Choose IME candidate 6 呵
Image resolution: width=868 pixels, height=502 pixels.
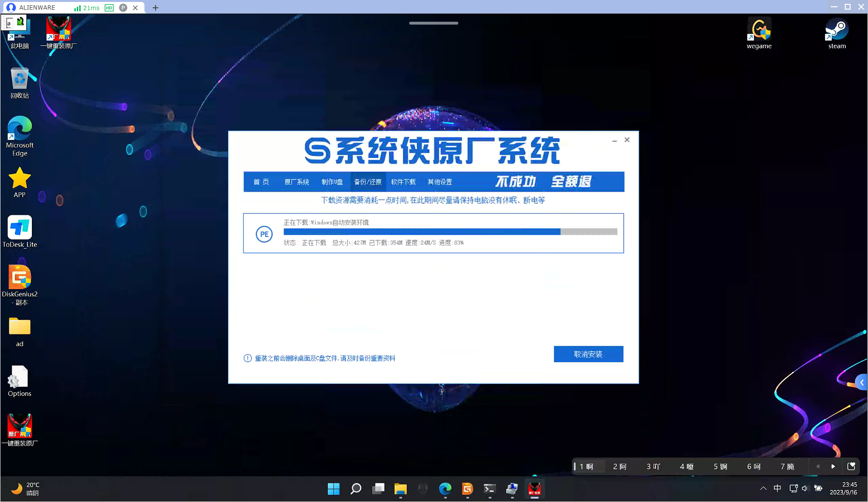pos(754,466)
